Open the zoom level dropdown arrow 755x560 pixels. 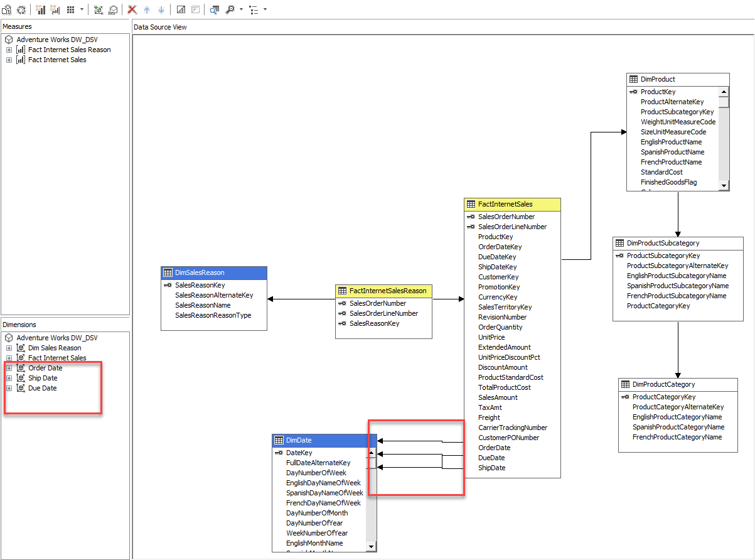(241, 9)
